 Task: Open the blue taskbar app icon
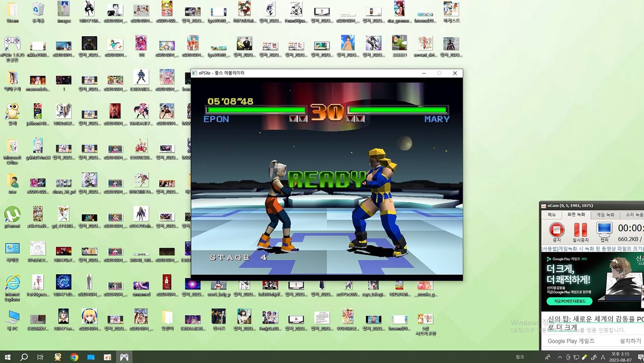click(x=91, y=357)
